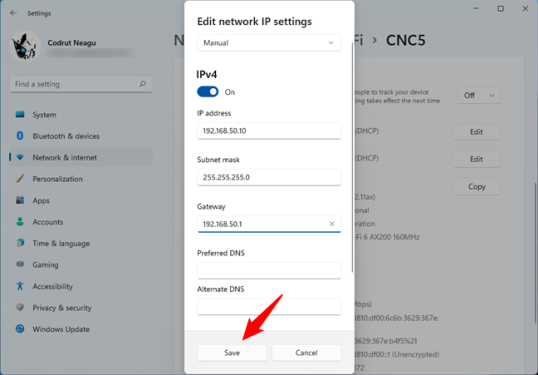Go back with the Settings arrow
Viewport: 538px width, 375px height.
click(x=13, y=13)
